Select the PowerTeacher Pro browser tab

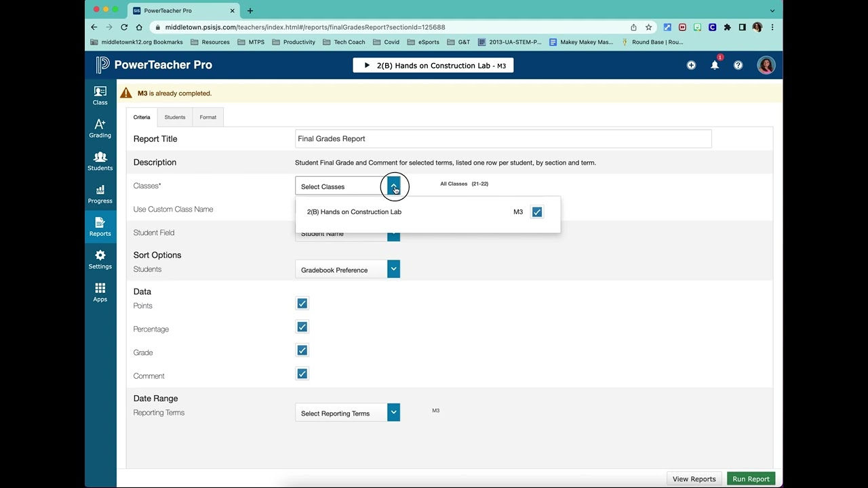click(183, 11)
